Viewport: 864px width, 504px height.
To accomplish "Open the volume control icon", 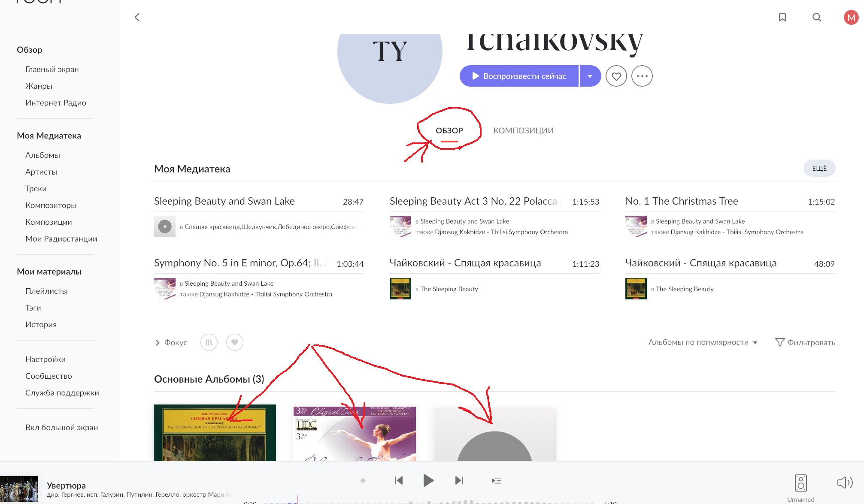I will point(845,483).
